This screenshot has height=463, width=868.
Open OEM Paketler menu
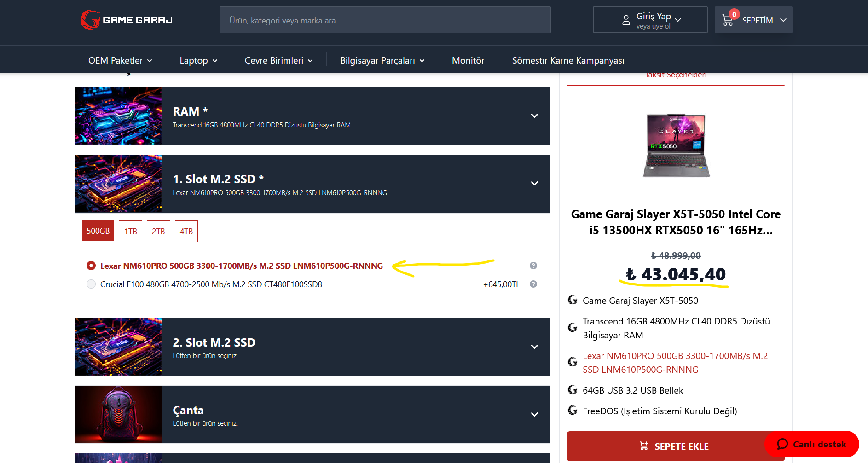click(120, 60)
